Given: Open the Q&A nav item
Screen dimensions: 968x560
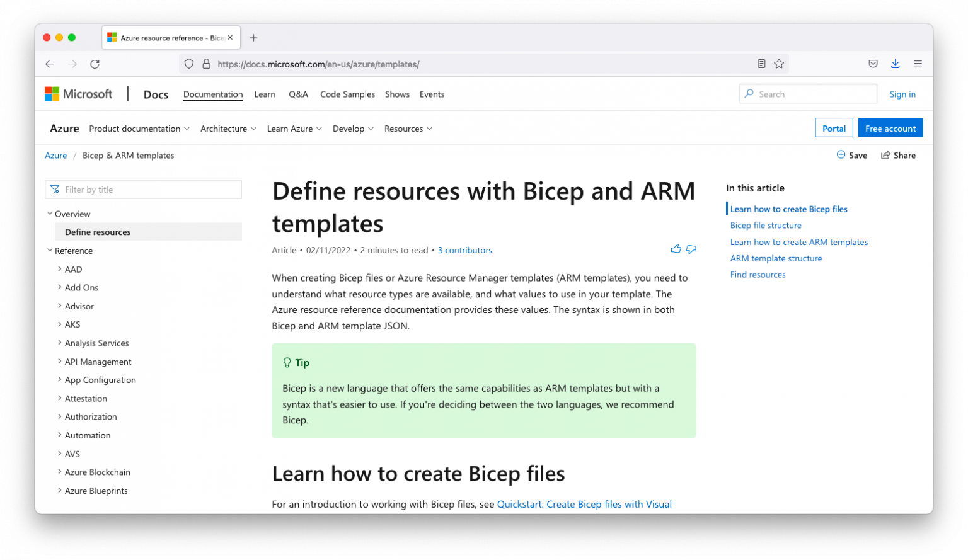Looking at the screenshot, I should click(298, 94).
